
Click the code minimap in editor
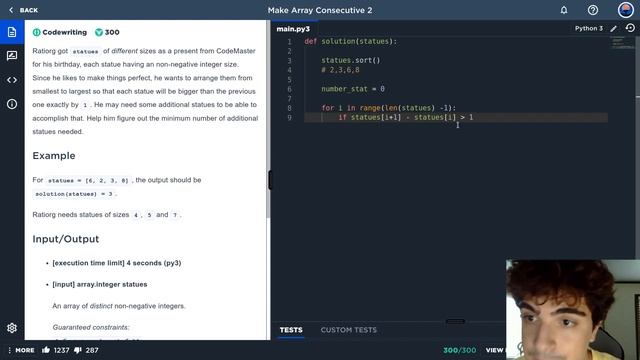(x=622, y=43)
